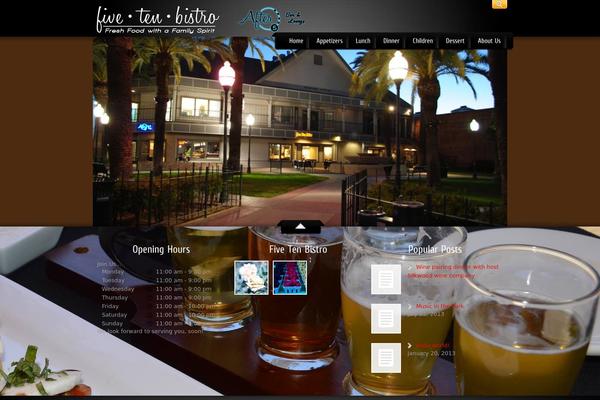Select the Opening Hours heading

[161, 250]
